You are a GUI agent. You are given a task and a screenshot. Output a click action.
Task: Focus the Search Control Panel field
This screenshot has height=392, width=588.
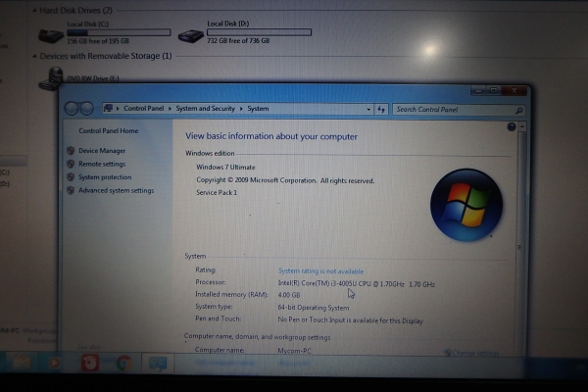tap(459, 110)
